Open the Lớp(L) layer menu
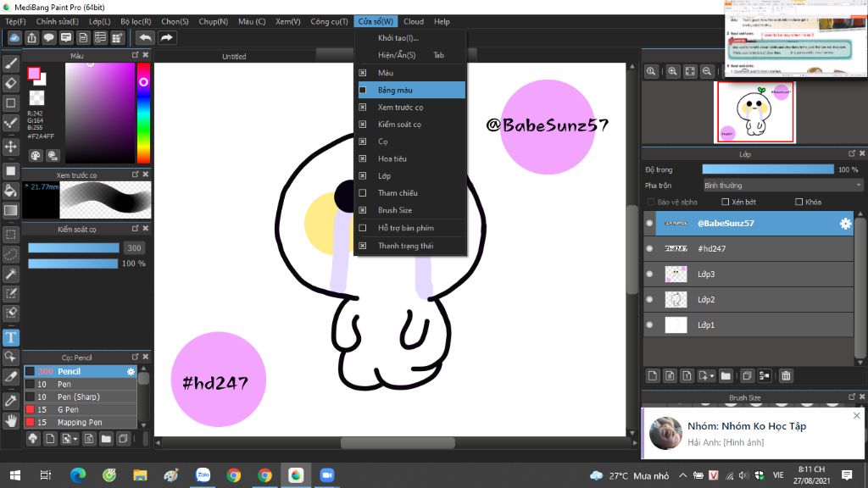868x488 pixels. [x=100, y=21]
